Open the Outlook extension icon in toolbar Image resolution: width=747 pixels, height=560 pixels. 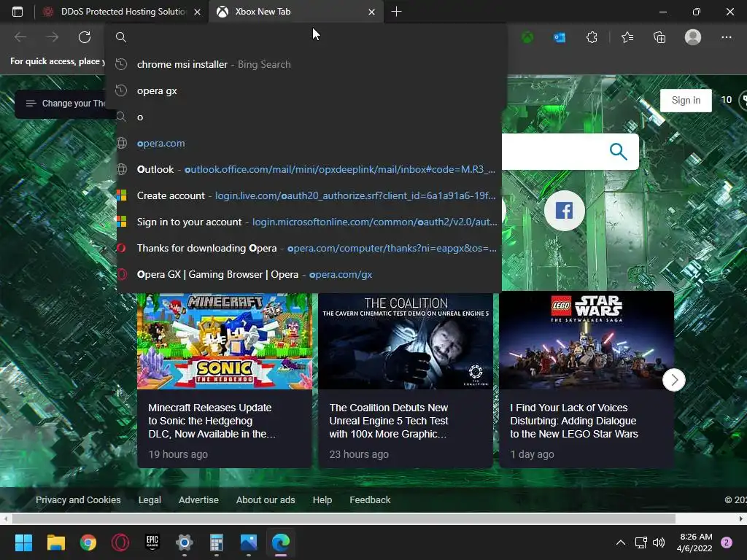(560, 37)
